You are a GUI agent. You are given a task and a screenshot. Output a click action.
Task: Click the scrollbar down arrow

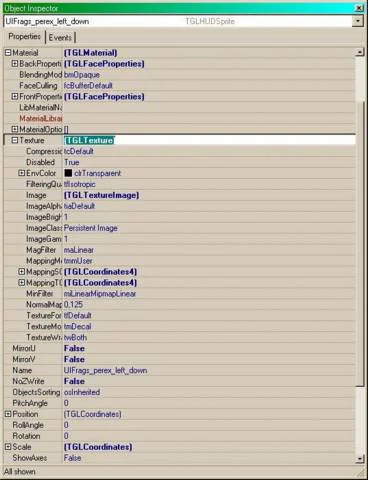(360, 459)
